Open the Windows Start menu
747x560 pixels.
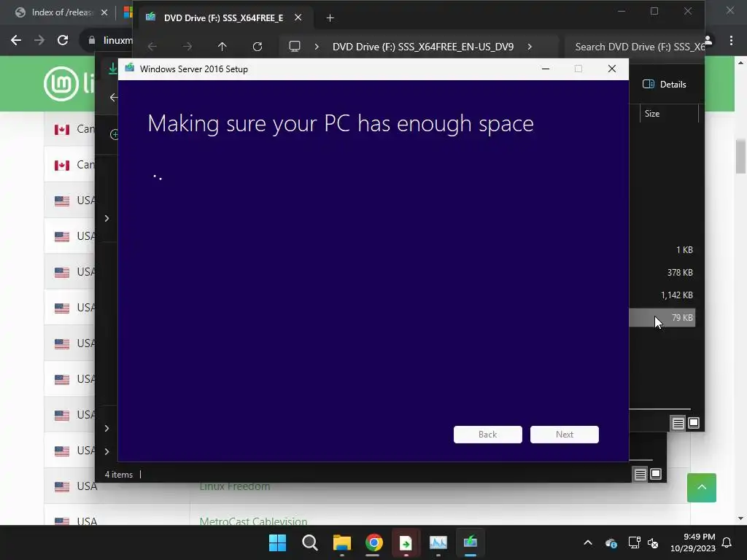[x=277, y=542]
